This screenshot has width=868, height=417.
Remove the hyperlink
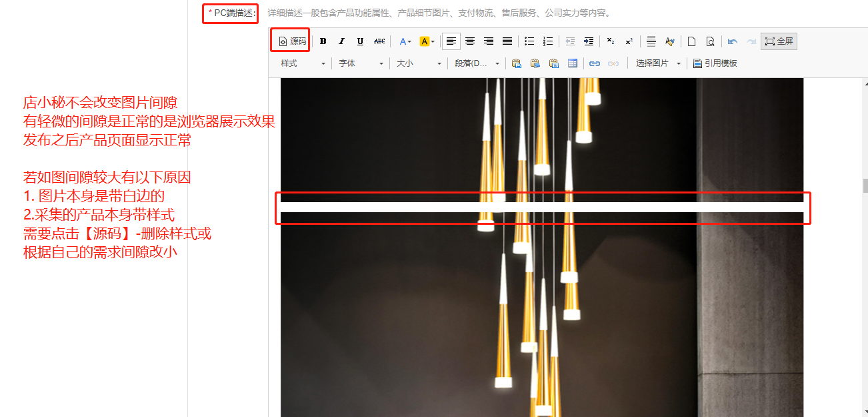coord(613,63)
